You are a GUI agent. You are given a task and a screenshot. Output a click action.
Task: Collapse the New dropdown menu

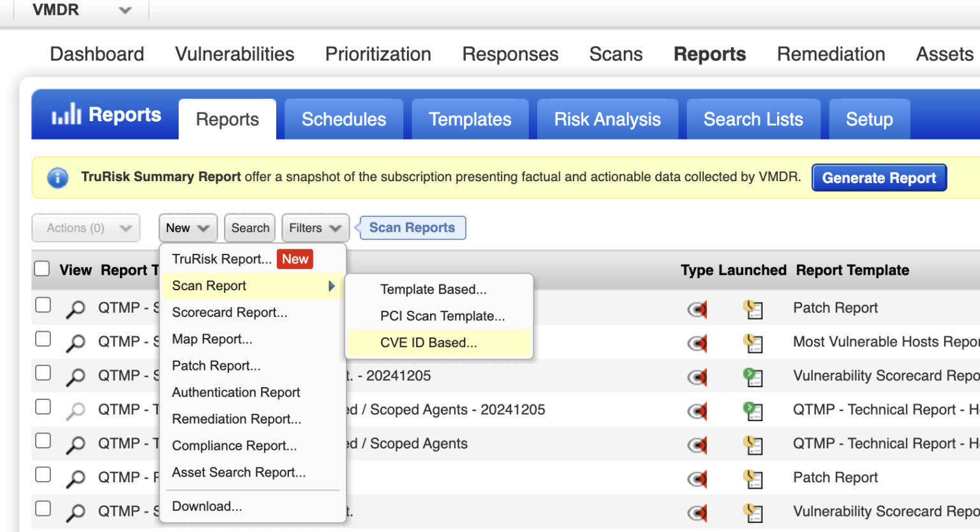point(188,228)
